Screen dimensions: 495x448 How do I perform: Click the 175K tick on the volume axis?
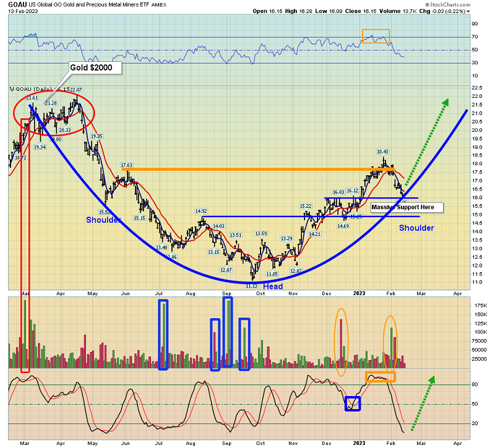coord(481,306)
